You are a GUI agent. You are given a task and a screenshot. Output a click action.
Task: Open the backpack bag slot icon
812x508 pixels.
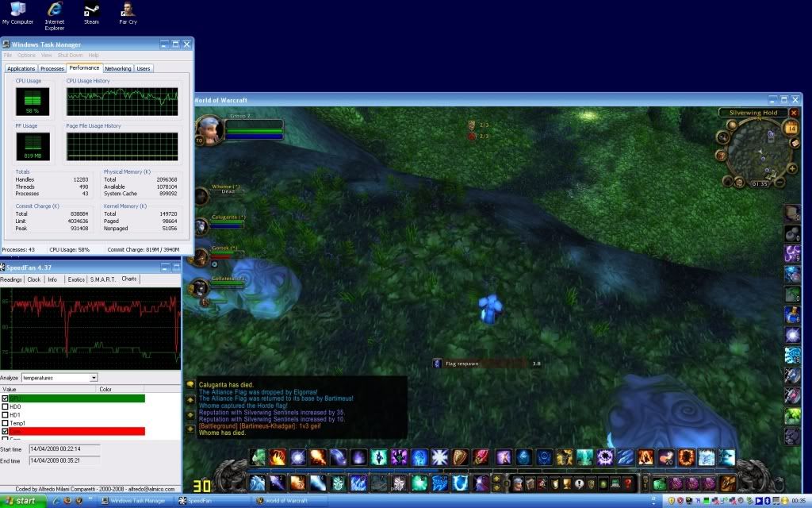coord(726,483)
